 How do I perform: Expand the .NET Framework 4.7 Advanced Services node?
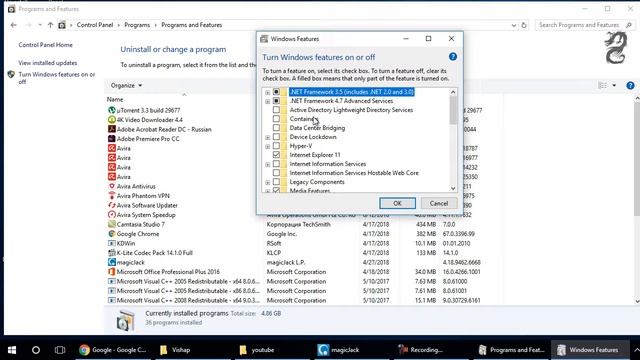(268, 101)
